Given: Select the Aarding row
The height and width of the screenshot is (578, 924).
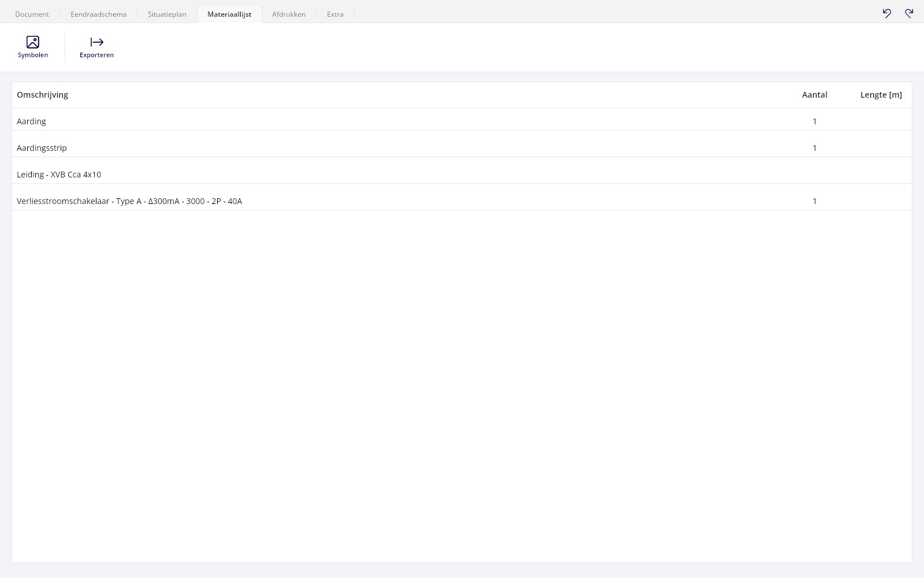Looking at the screenshot, I should click(x=462, y=120).
